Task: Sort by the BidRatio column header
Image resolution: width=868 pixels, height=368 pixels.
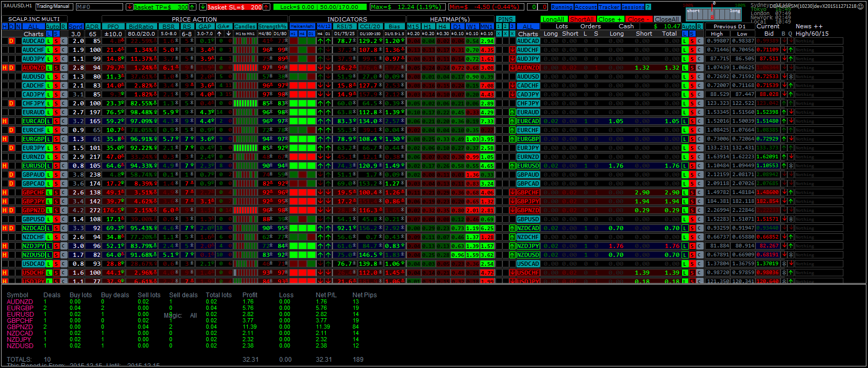Action: pos(141,26)
